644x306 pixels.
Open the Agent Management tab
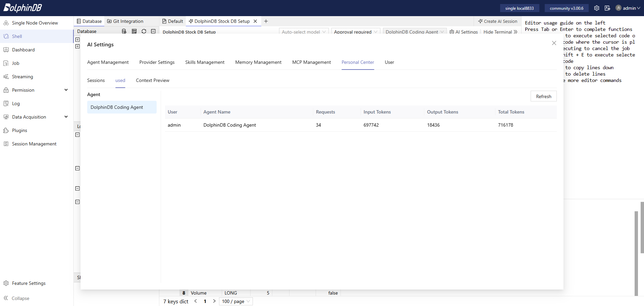pyautogui.click(x=108, y=62)
